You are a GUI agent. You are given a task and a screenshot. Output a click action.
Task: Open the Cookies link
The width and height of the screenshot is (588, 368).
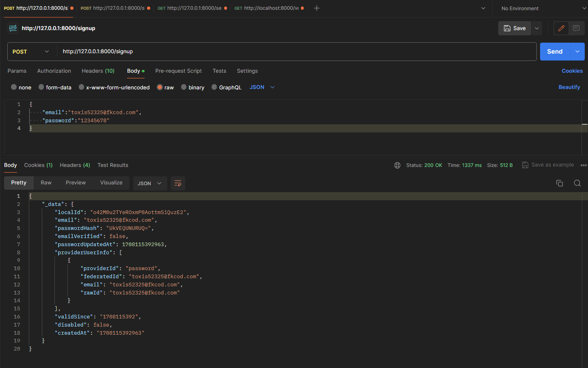[572, 71]
